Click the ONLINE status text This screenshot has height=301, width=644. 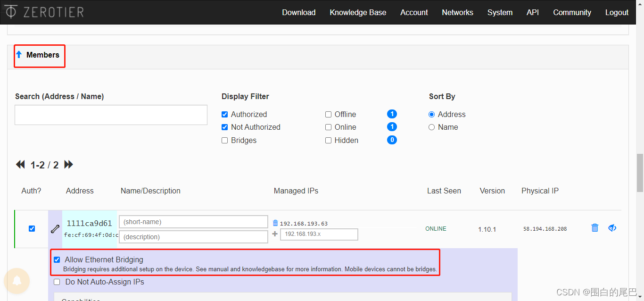click(x=436, y=229)
